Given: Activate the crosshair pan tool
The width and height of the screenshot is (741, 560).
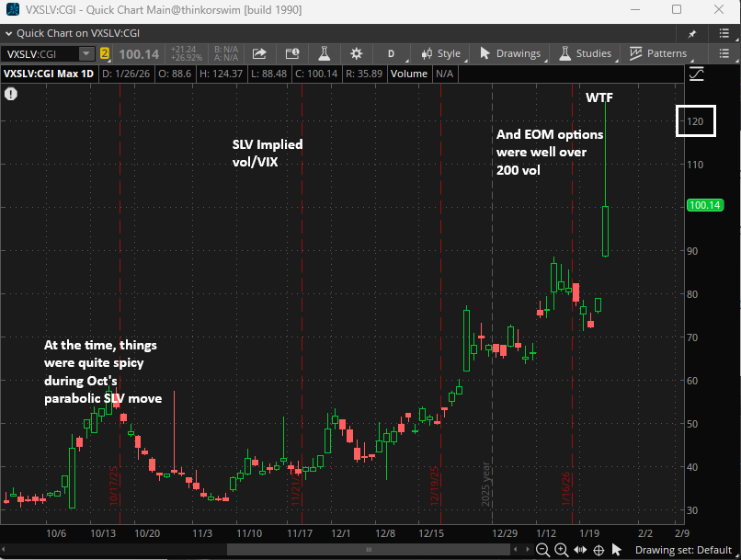Looking at the screenshot, I should [x=598, y=550].
